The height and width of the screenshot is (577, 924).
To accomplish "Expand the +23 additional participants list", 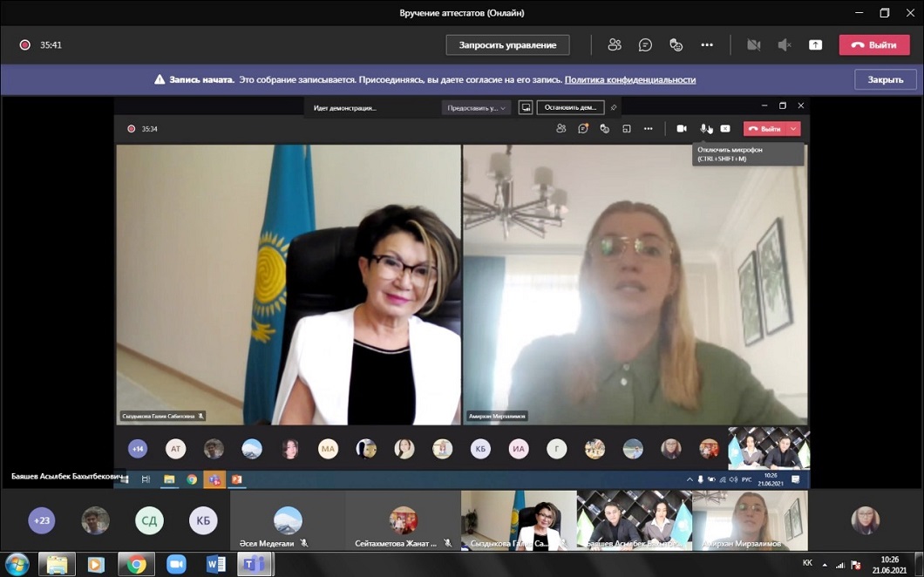I will tap(41, 520).
